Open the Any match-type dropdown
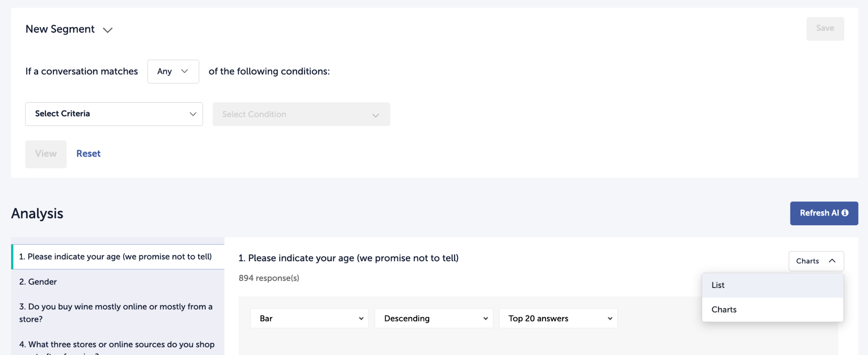The image size is (868, 355). tap(173, 71)
